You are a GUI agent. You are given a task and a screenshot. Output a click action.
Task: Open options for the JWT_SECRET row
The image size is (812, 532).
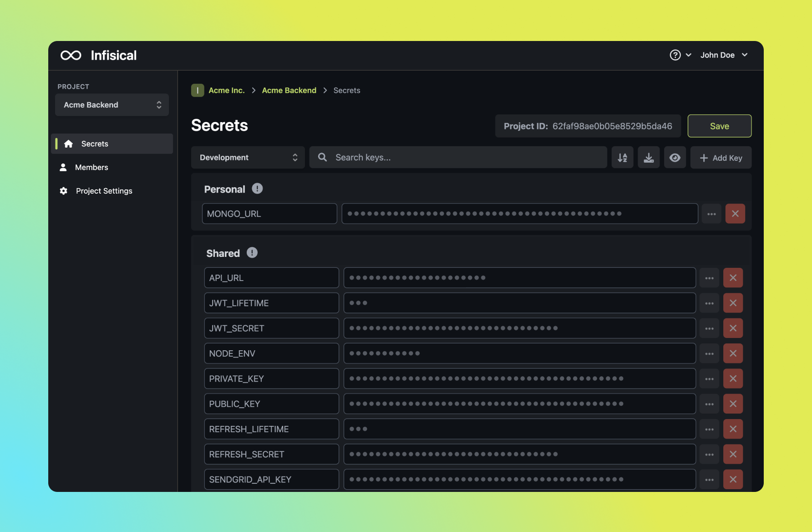click(x=709, y=328)
